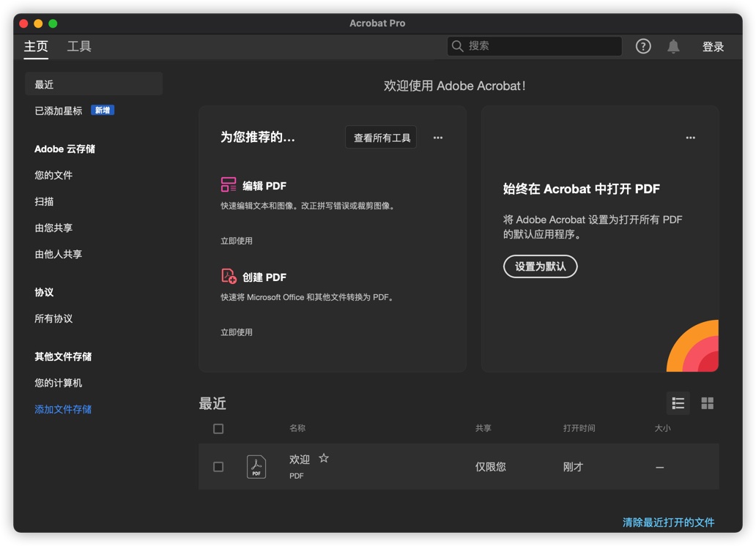
Task: Click the 查看所有工具 button
Action: (382, 138)
